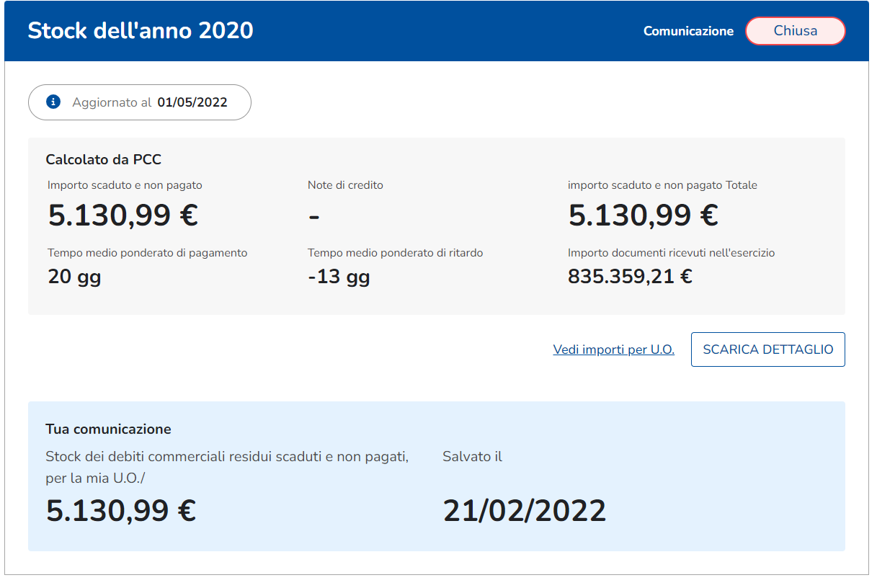Select the saved date 21/02/2022

[524, 511]
